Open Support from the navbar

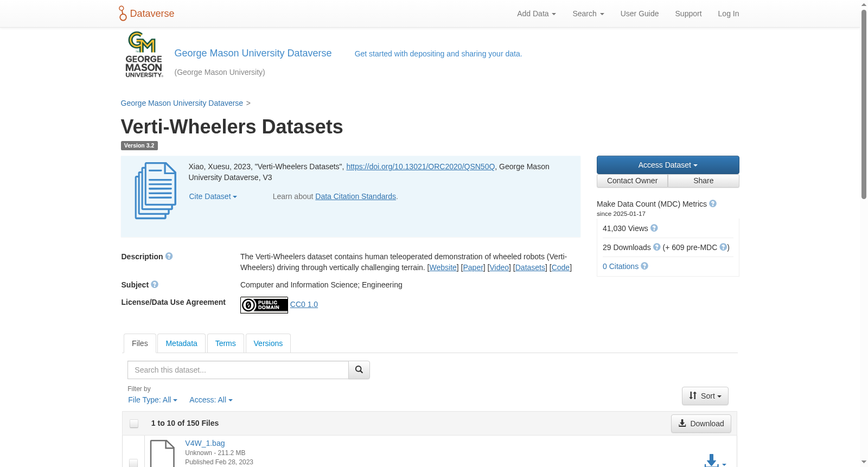pyautogui.click(x=688, y=14)
